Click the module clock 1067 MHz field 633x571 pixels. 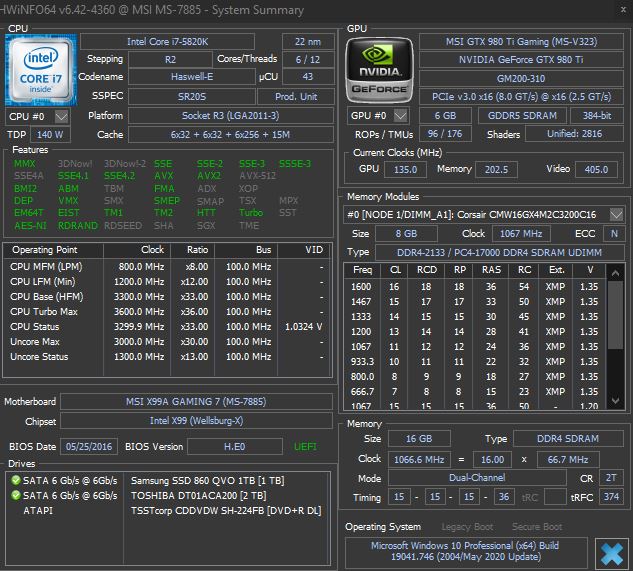[521, 233]
